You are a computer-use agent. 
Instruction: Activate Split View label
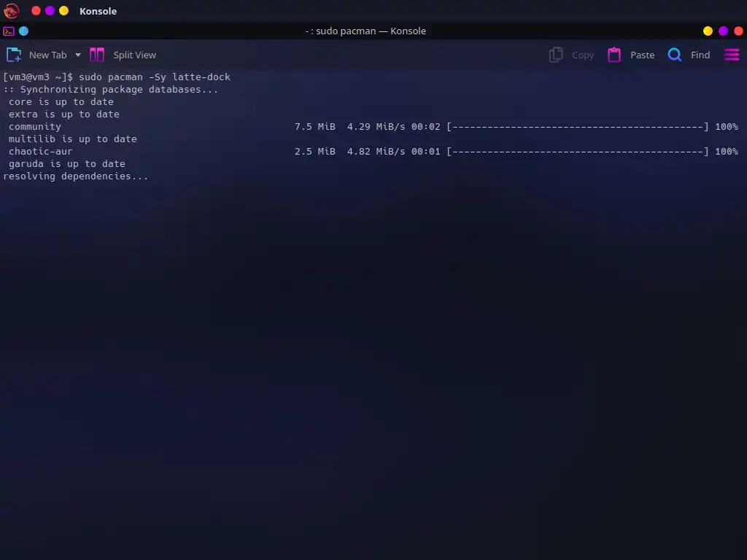(x=134, y=55)
